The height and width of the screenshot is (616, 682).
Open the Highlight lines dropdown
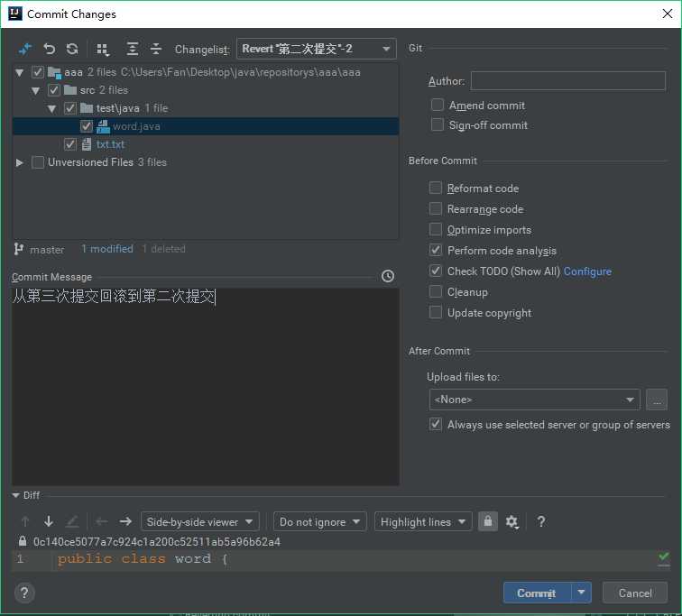click(423, 521)
